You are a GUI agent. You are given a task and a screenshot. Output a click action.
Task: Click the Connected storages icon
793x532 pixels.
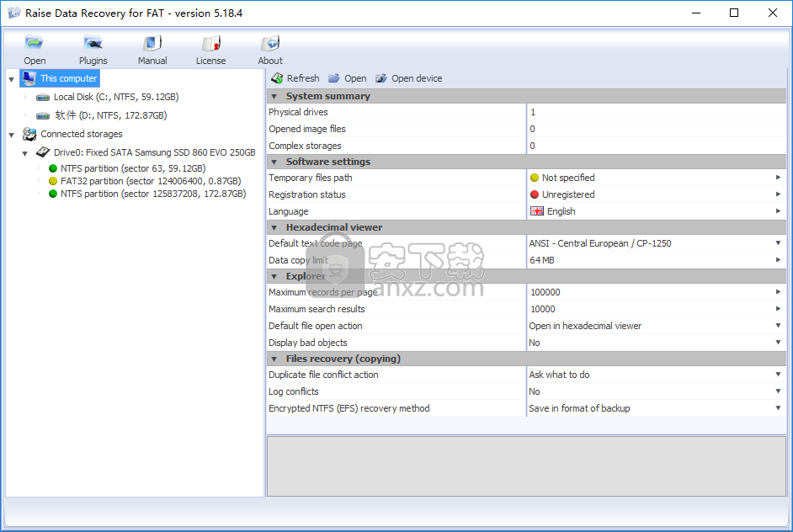point(29,134)
